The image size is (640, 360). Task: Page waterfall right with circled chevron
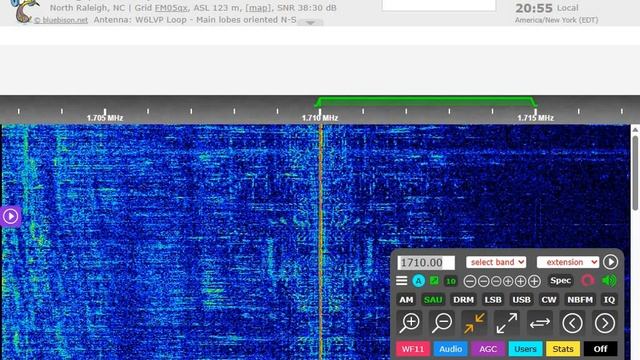[x=605, y=323]
